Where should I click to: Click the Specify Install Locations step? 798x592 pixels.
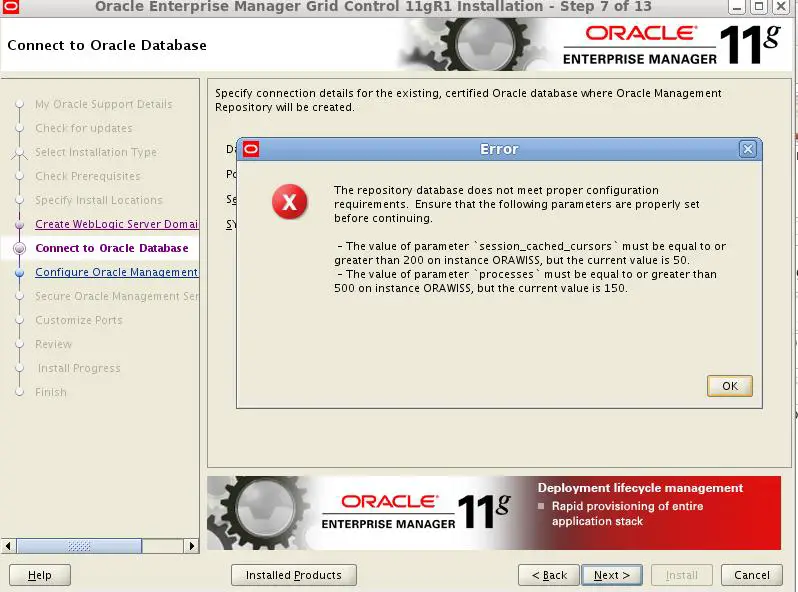point(99,200)
